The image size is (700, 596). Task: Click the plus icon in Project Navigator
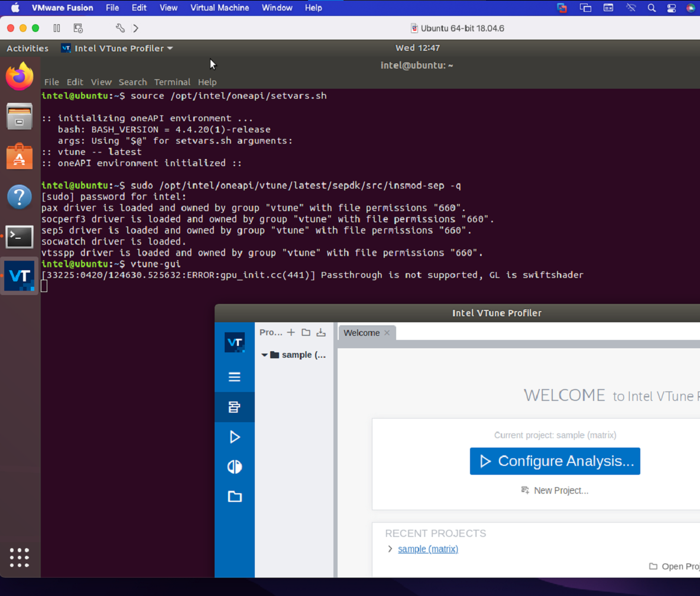pos(291,332)
